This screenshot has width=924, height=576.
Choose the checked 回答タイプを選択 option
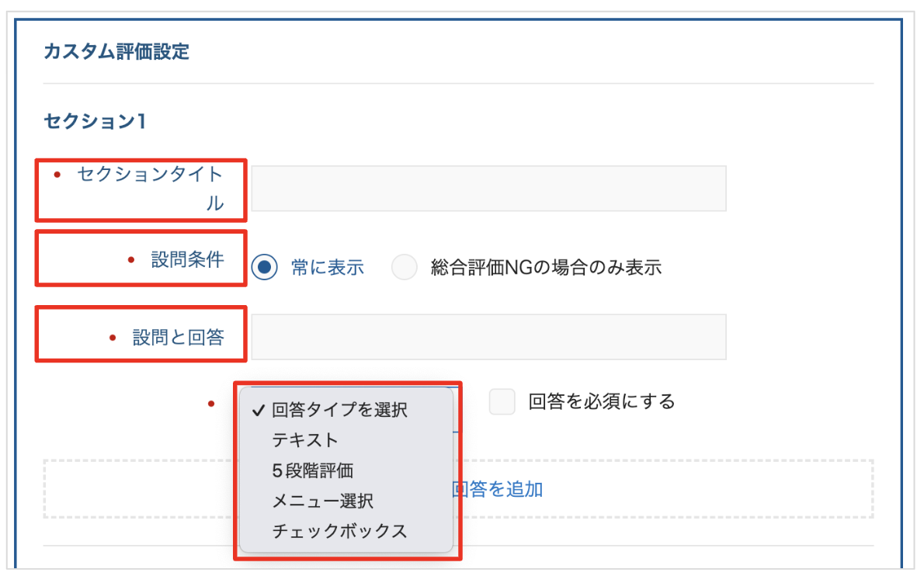click(x=339, y=410)
